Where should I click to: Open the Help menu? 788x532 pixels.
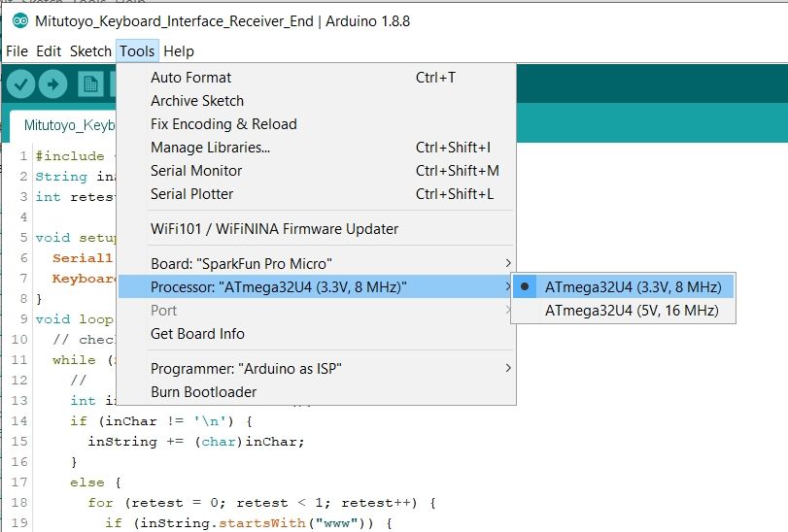click(179, 51)
